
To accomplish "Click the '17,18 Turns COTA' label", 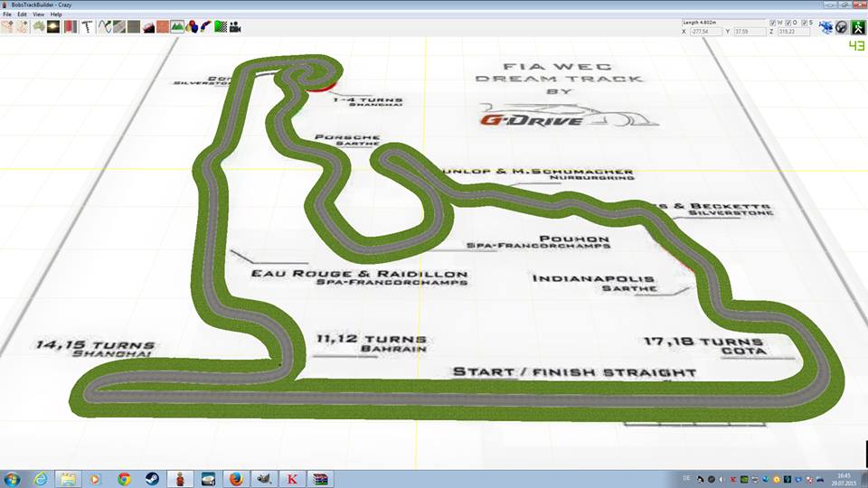I will pyautogui.click(x=705, y=346).
